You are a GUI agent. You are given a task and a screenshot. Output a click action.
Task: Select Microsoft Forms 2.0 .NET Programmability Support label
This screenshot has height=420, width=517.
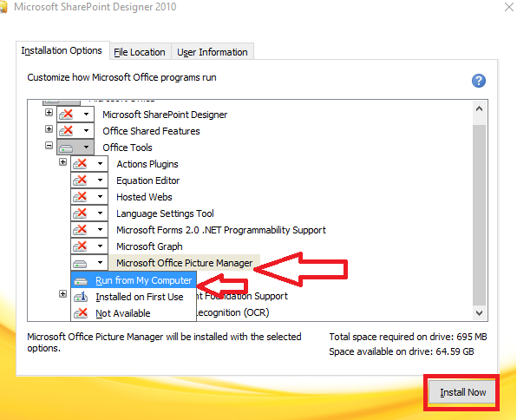click(x=221, y=230)
